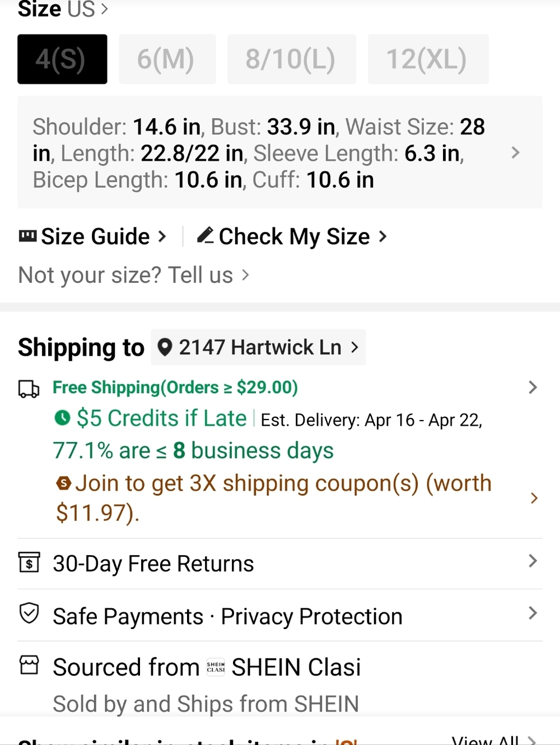Choose the 6(M) size option

[167, 59]
